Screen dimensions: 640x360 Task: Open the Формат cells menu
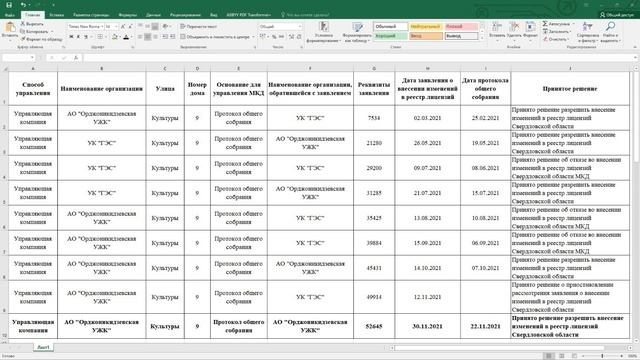click(x=530, y=30)
